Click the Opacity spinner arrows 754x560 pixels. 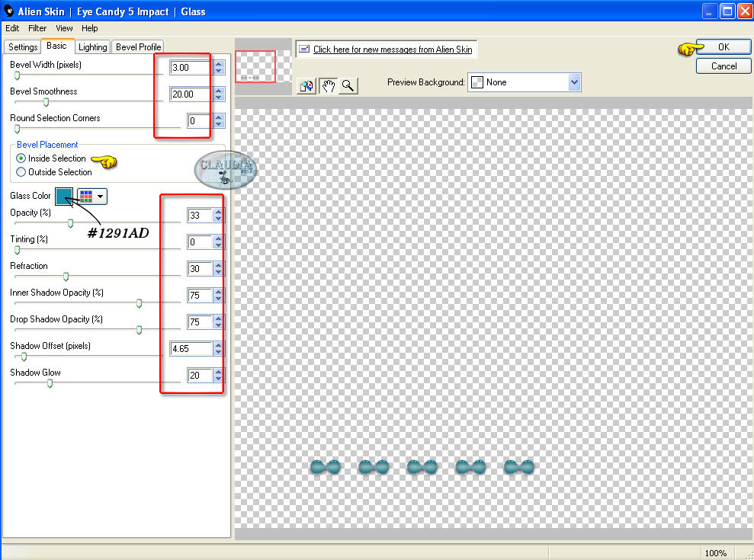pyautogui.click(x=219, y=216)
